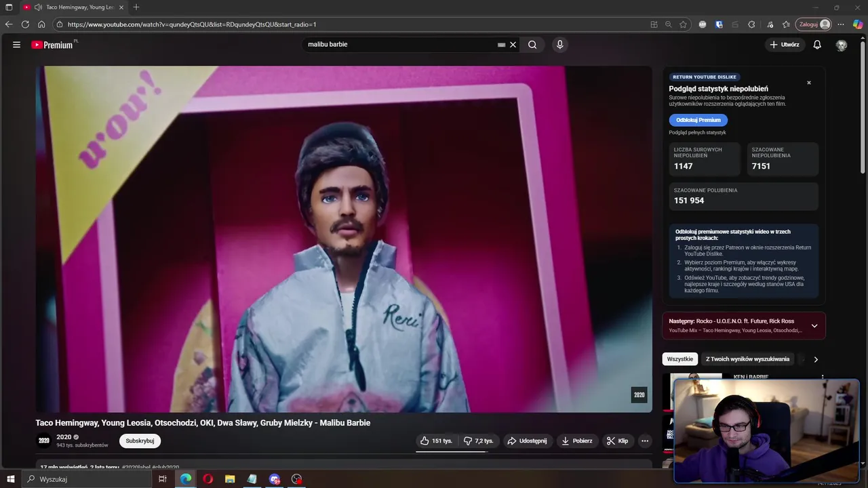Dislike the video showing 7,2 tys.
868x488 pixels.
479,441
